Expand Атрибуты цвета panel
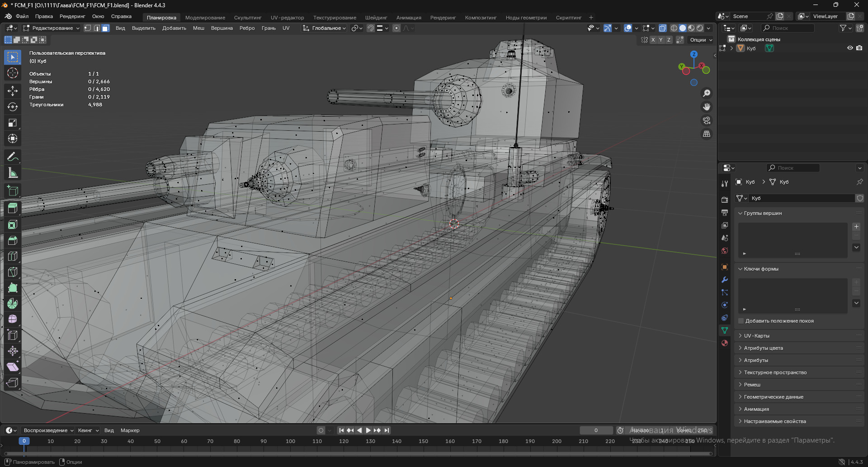 (799, 348)
